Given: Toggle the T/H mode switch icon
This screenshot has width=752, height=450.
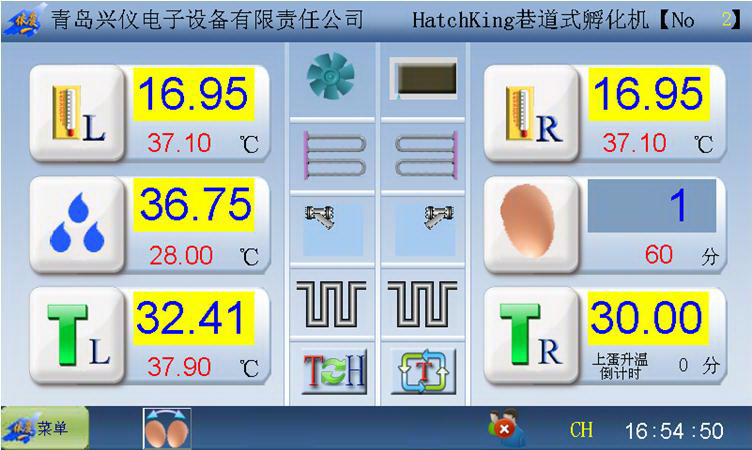Looking at the screenshot, I should (333, 372).
